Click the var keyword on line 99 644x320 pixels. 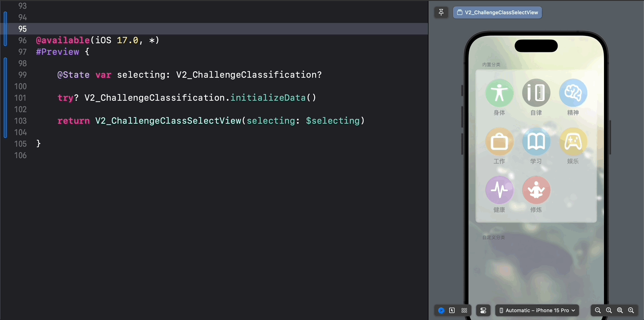click(x=103, y=75)
